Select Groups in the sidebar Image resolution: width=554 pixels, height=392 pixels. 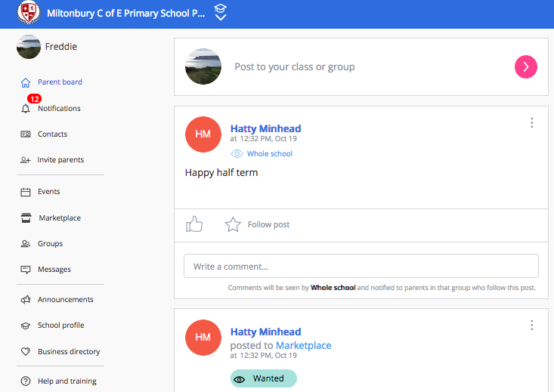50,244
